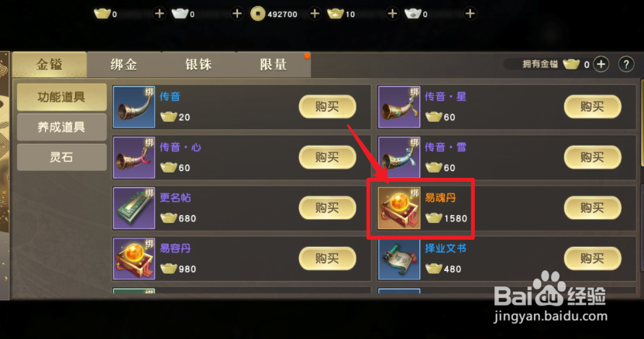Buy the 易魂丹 for 1580
This screenshot has width=644, height=339.
click(x=592, y=208)
